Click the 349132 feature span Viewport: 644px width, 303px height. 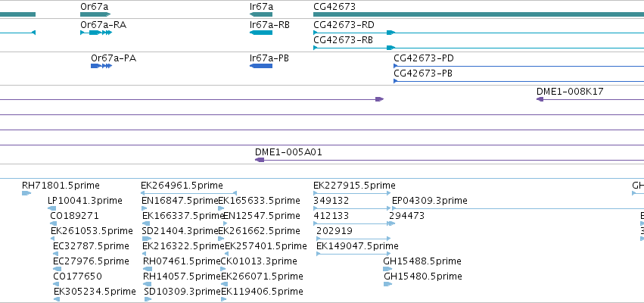coord(351,209)
